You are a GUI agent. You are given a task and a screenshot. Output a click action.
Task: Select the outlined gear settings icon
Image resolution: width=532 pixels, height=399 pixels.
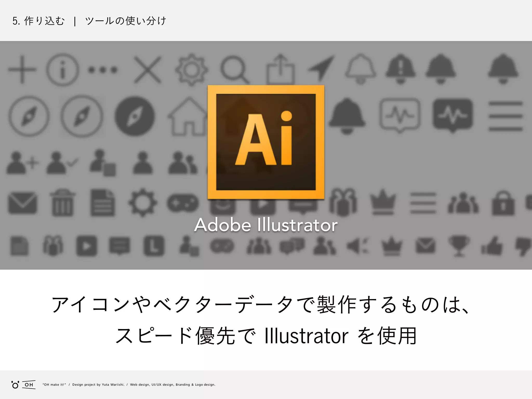pos(191,70)
